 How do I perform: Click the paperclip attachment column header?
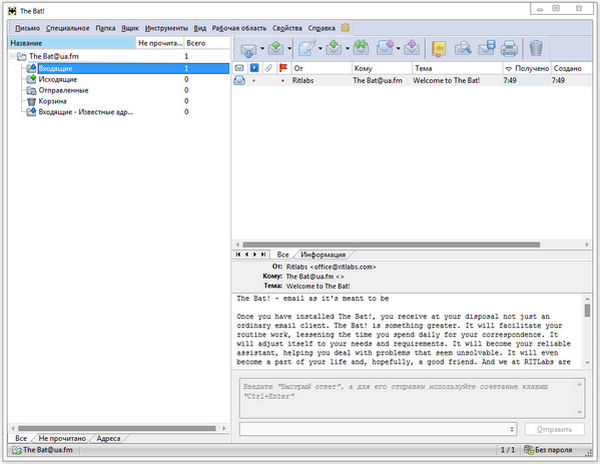point(269,68)
